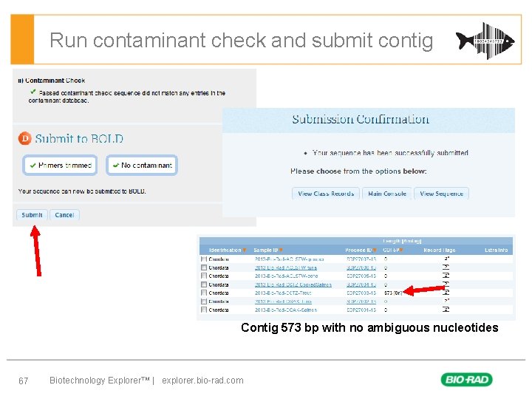Click record flag icon in STW-tuna row

click(446, 267)
